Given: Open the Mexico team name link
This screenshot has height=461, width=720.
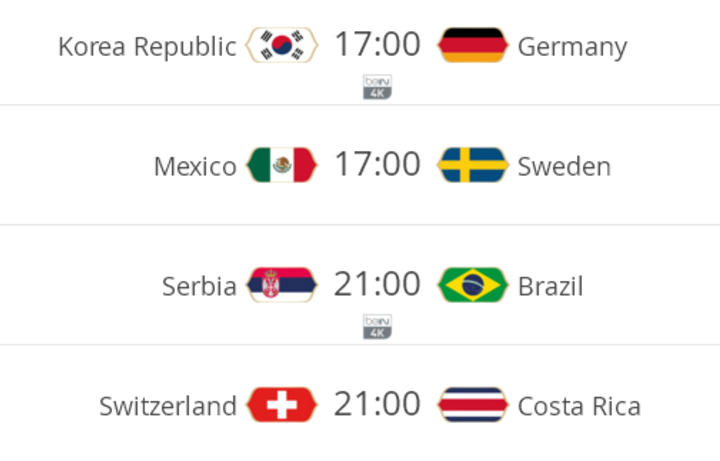Looking at the screenshot, I should point(195,166).
